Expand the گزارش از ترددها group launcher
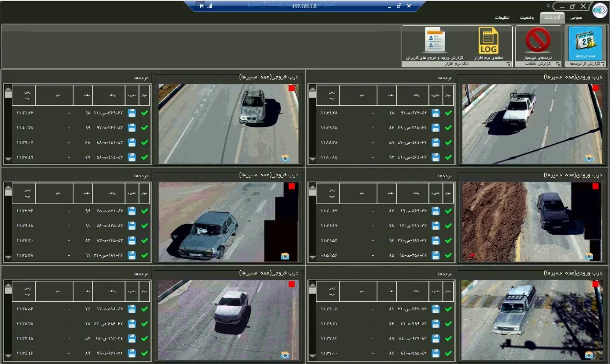 pos(603,64)
